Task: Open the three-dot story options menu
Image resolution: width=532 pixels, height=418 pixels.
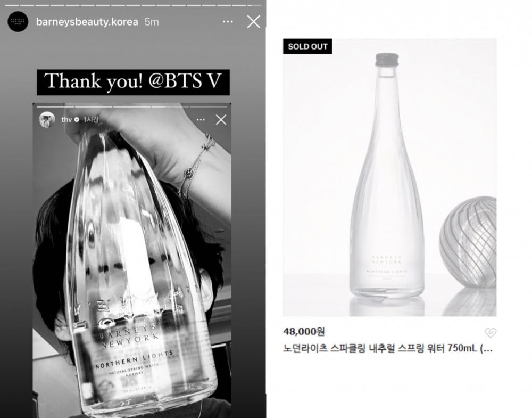Action: pyautogui.click(x=228, y=22)
